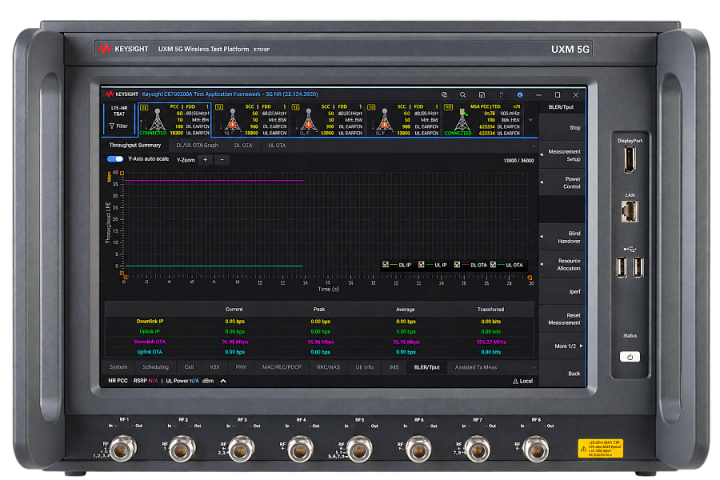
Task: Click the Downlink OTA row label
Action: (x=150, y=342)
